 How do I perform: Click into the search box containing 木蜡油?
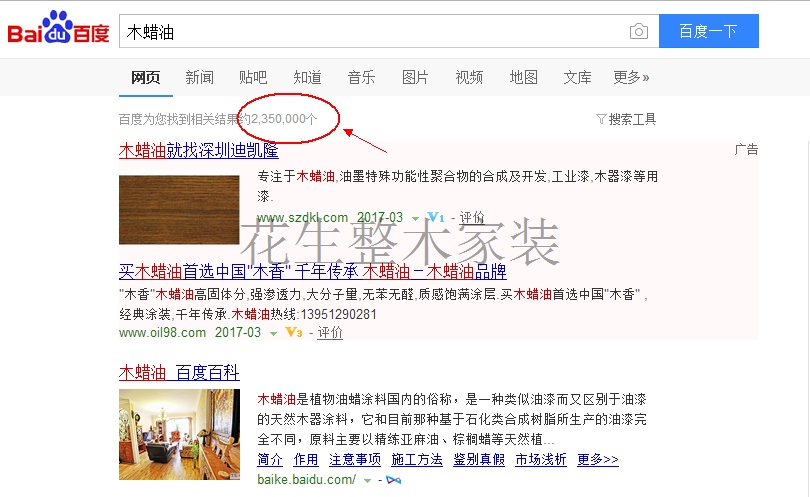click(x=372, y=32)
